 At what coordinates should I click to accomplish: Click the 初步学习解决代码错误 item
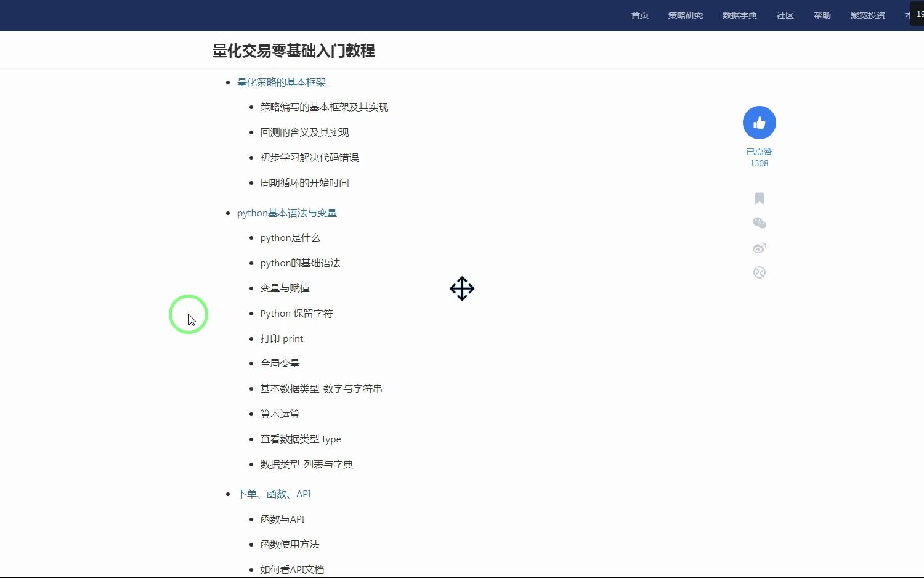coord(309,157)
